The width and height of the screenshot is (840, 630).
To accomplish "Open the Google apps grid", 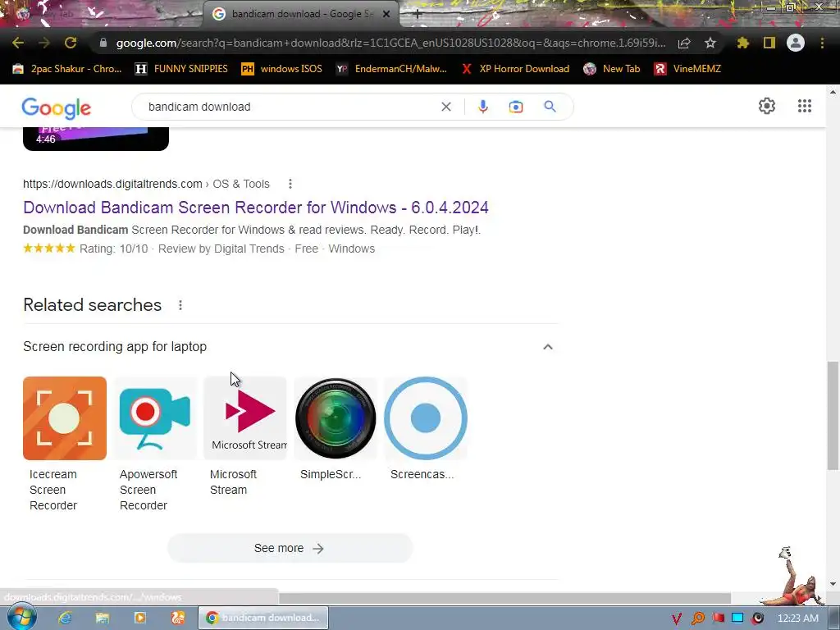I will [x=804, y=106].
